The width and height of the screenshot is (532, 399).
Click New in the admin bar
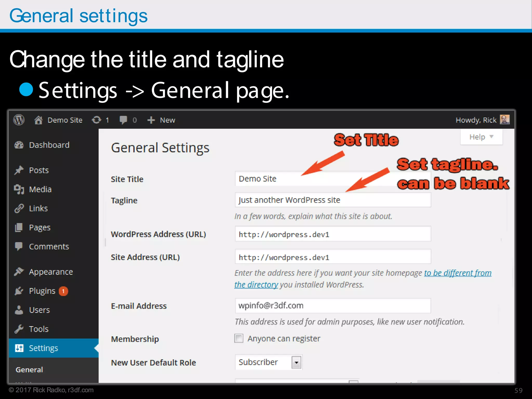[x=168, y=120]
